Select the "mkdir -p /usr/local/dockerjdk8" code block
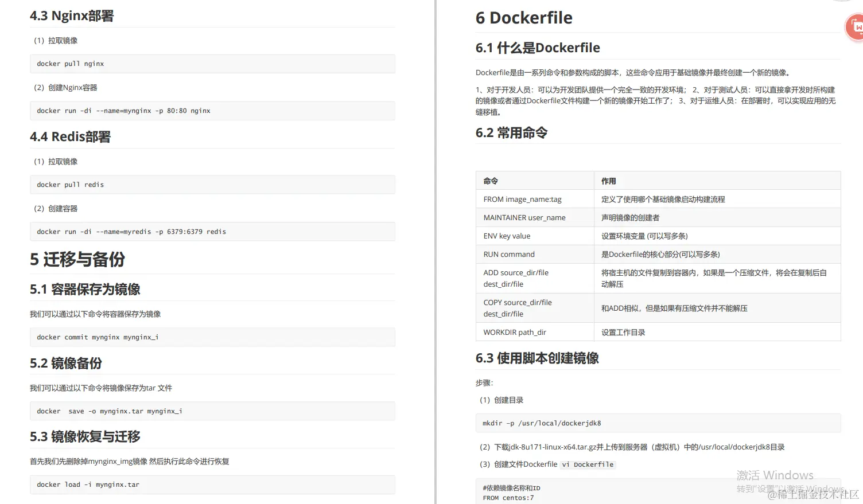 click(x=658, y=423)
